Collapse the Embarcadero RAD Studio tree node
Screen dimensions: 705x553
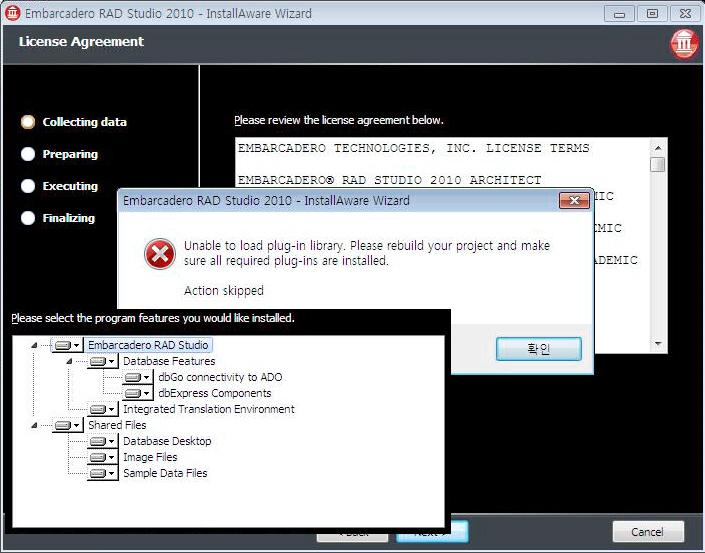tap(35, 345)
